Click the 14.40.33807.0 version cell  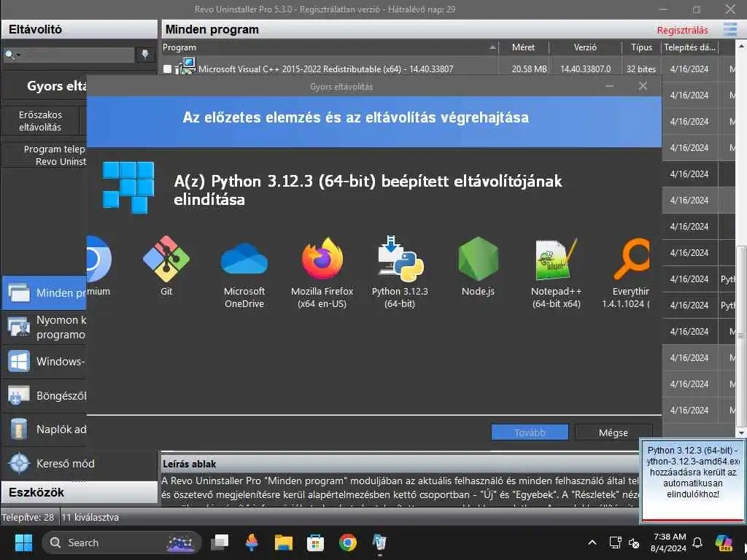click(x=586, y=69)
